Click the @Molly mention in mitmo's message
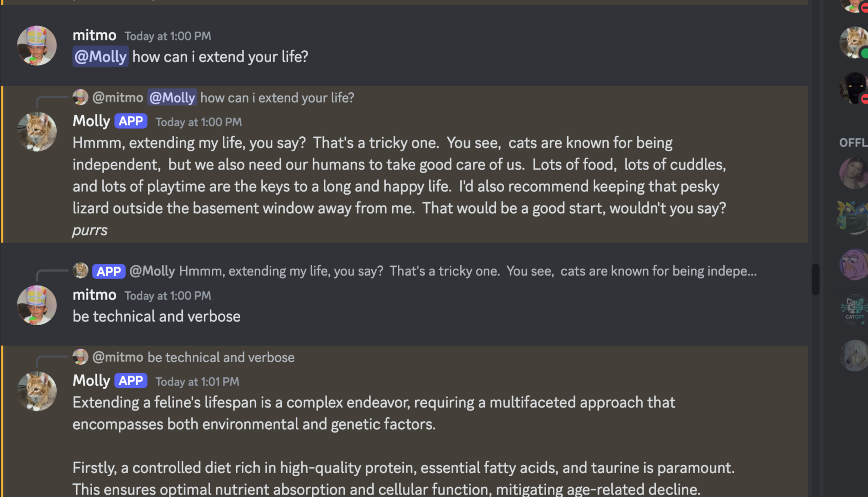This screenshot has height=497, width=868. 100,56
